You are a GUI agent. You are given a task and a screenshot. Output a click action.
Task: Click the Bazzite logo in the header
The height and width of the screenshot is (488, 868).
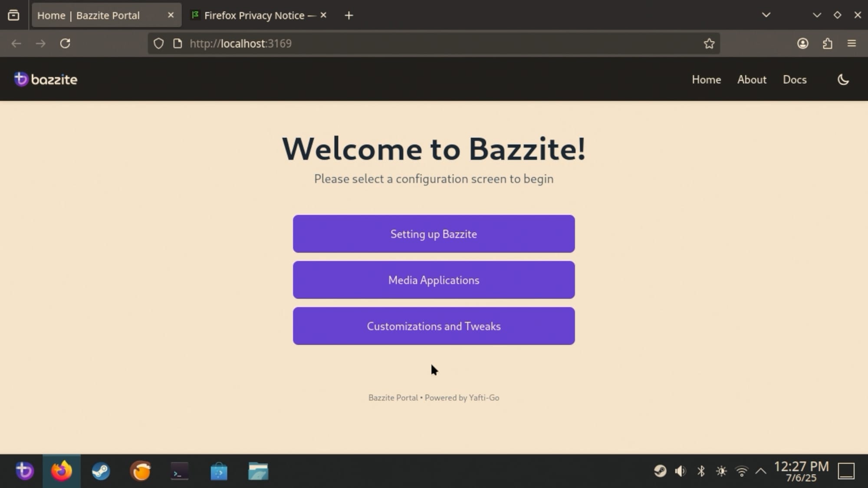click(x=46, y=79)
